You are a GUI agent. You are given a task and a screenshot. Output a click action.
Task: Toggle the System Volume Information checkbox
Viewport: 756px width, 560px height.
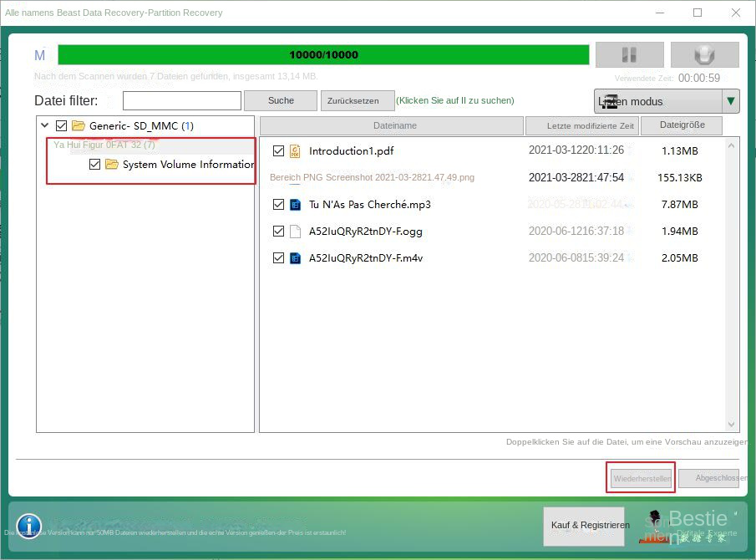tap(94, 165)
